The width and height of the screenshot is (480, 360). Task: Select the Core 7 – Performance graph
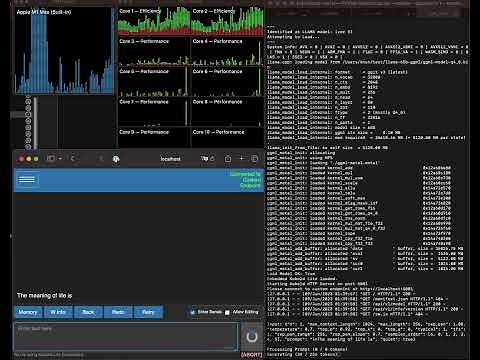click(154, 112)
